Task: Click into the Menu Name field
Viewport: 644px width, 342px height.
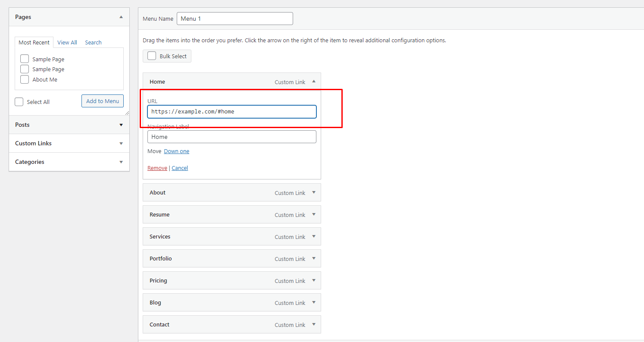Action: coord(234,19)
